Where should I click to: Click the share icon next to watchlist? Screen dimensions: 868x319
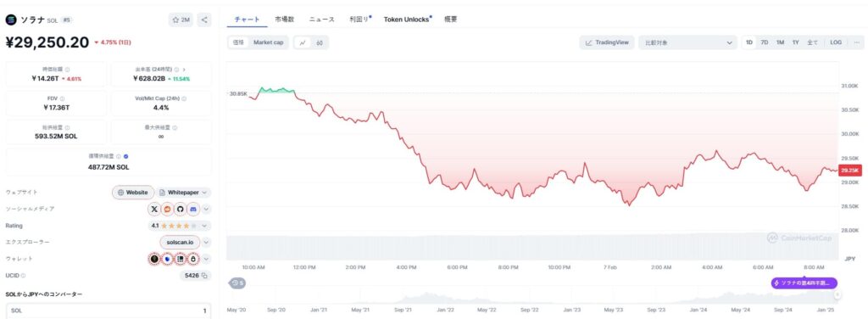204,20
